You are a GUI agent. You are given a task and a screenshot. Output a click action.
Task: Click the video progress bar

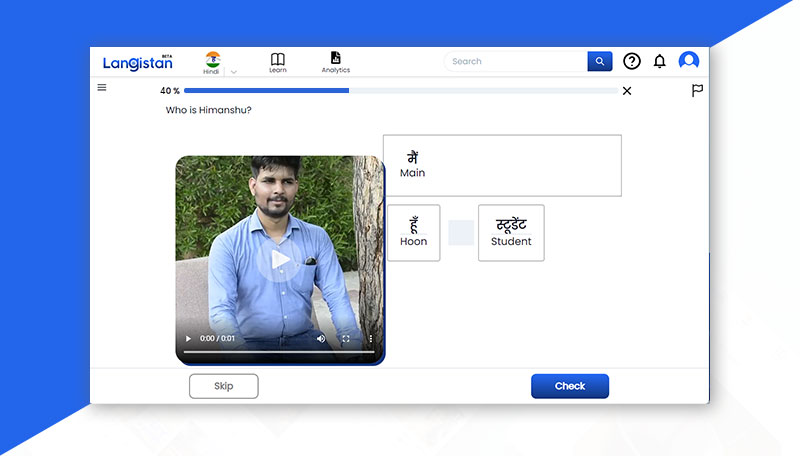(x=280, y=352)
